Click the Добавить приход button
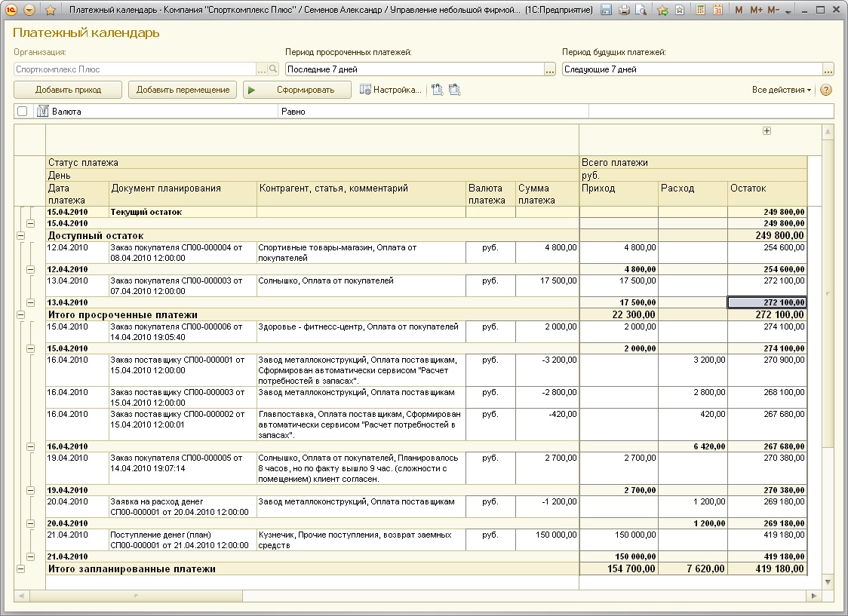 click(68, 90)
